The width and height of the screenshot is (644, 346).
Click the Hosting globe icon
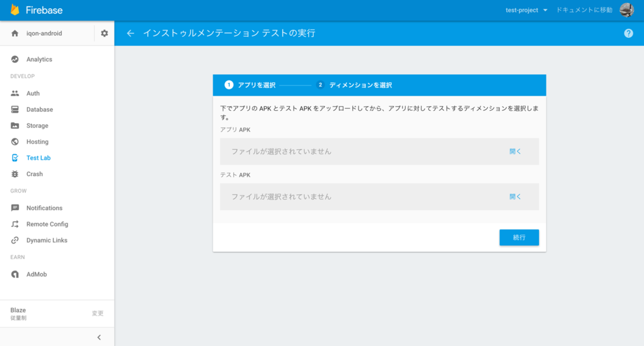pyautogui.click(x=15, y=142)
